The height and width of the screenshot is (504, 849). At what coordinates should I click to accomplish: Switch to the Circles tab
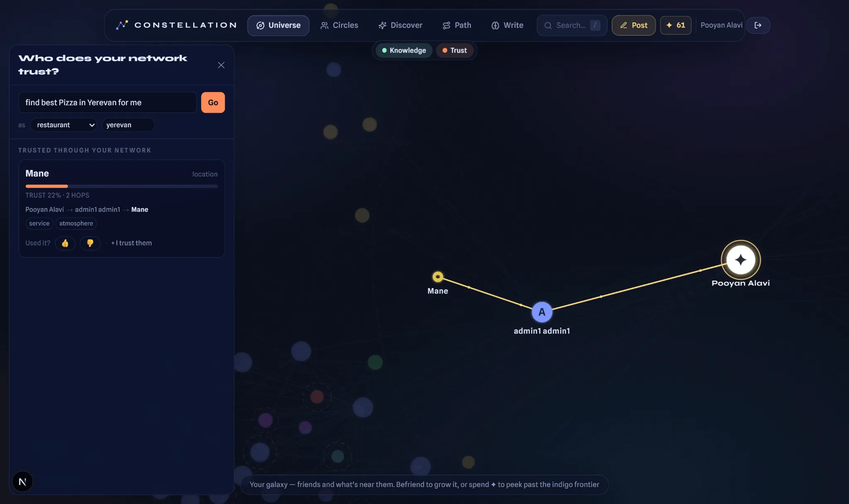click(339, 25)
